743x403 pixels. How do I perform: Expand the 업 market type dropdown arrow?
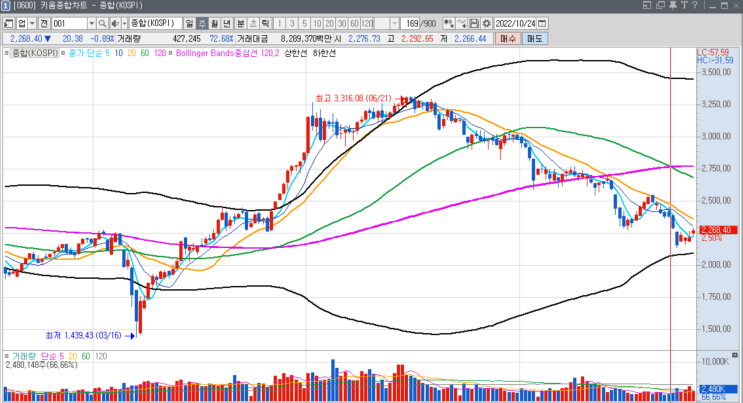[32, 23]
